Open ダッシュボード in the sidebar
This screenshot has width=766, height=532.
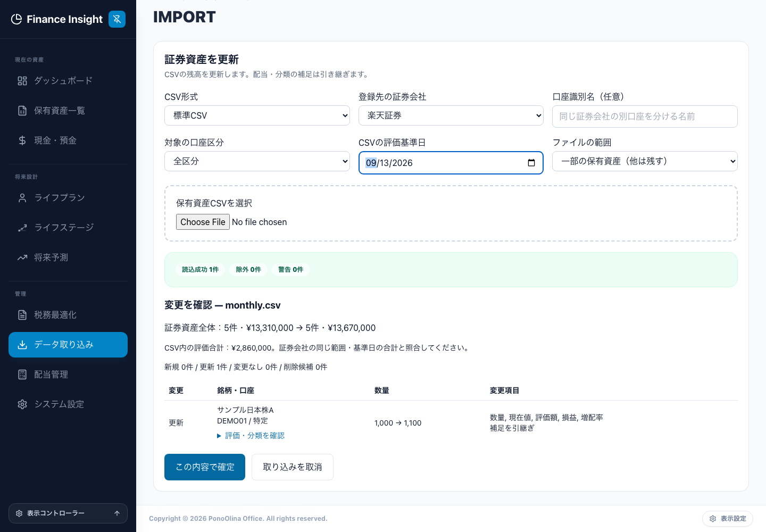[x=68, y=81]
